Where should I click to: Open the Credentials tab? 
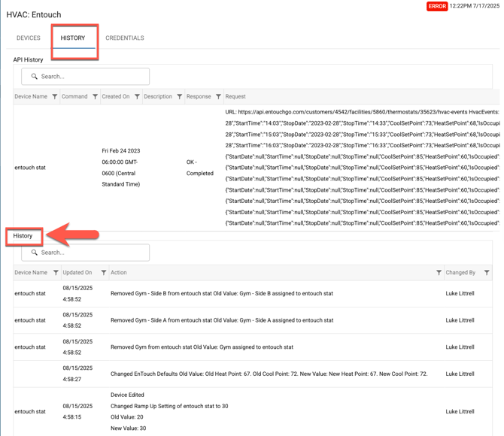pos(125,38)
